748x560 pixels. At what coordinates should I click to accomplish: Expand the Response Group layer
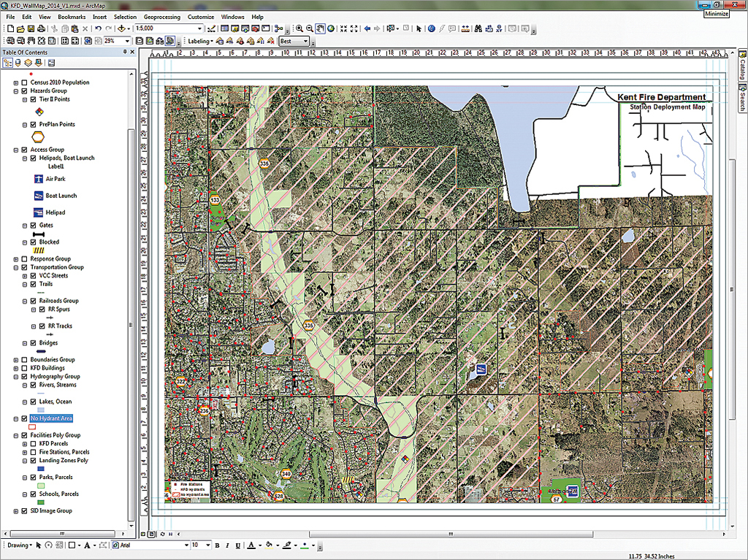click(16, 258)
